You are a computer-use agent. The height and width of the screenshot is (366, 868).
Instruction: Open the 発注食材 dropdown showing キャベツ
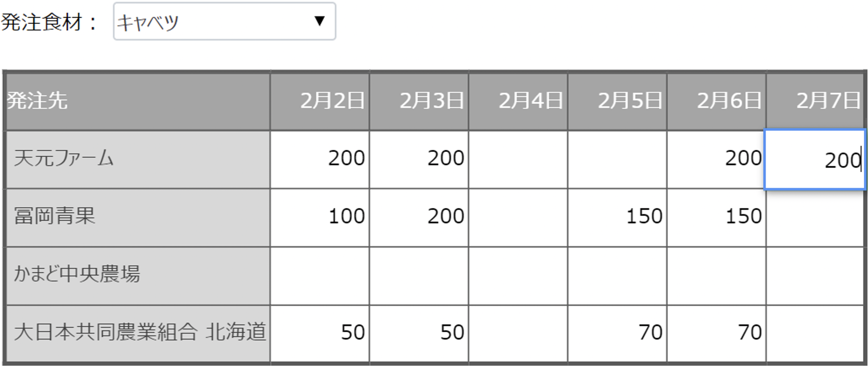coord(224,21)
